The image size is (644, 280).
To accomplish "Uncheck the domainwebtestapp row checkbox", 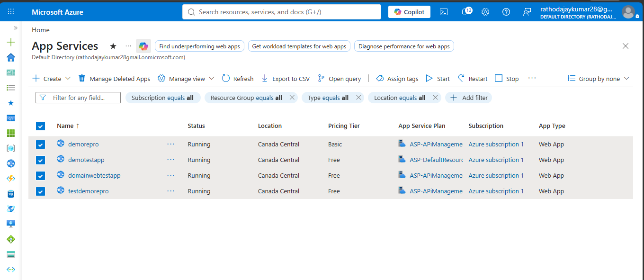I will click(40, 176).
